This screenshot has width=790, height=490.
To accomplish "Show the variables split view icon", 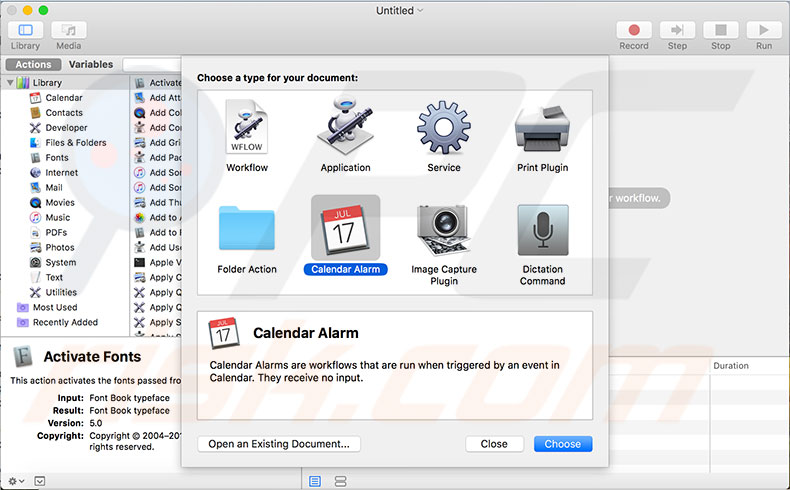I will [341, 481].
